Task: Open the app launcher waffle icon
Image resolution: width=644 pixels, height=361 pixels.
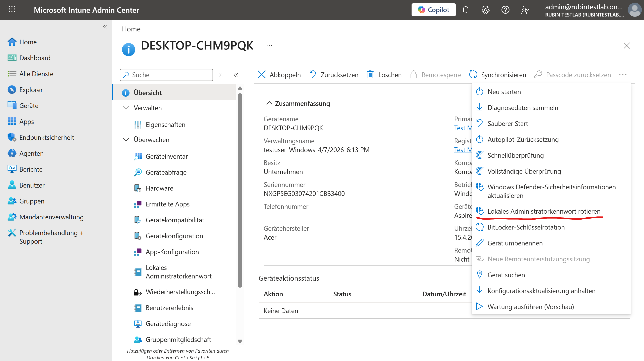Action: pyautogui.click(x=12, y=10)
